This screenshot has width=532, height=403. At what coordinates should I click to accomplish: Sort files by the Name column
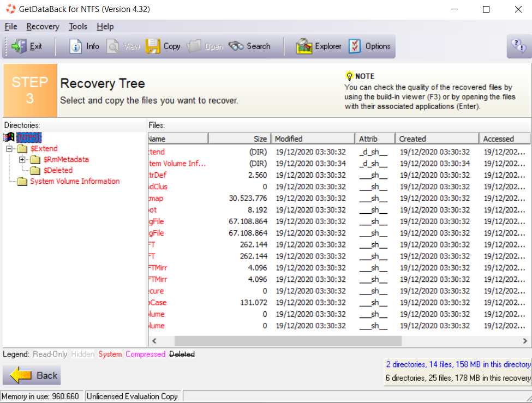point(178,139)
